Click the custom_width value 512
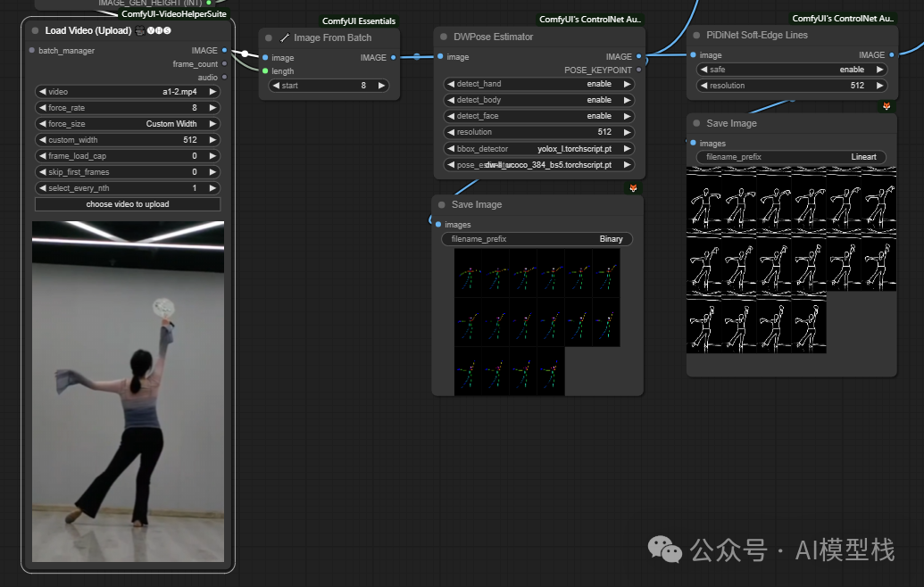Screen dimensions: 924x587 pos(190,140)
